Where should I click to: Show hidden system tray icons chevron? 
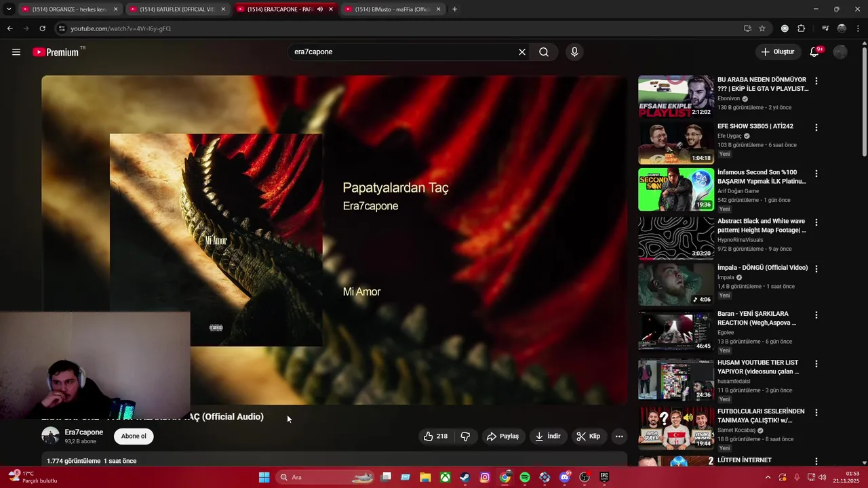(x=768, y=477)
